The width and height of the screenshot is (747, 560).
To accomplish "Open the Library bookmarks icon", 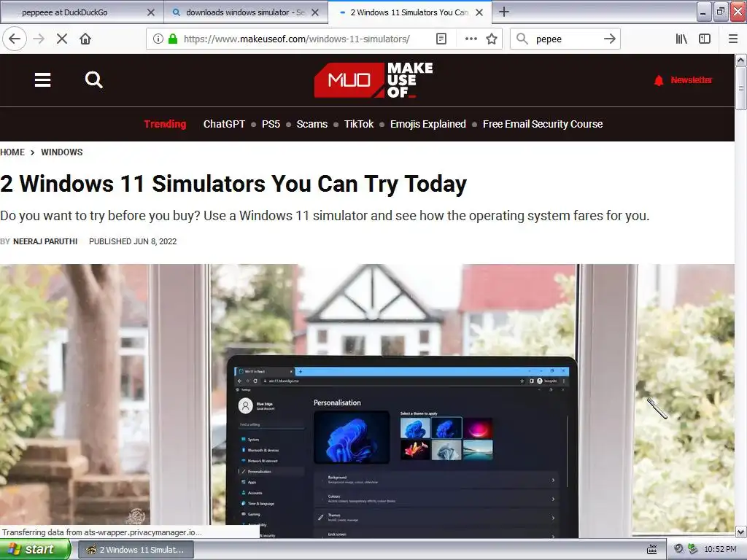I will (681, 39).
